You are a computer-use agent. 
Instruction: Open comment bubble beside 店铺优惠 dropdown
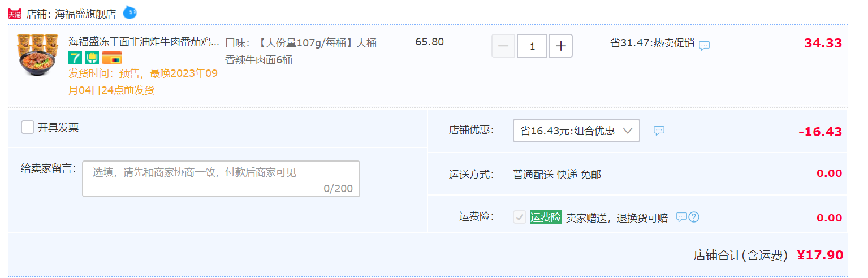[x=659, y=131]
